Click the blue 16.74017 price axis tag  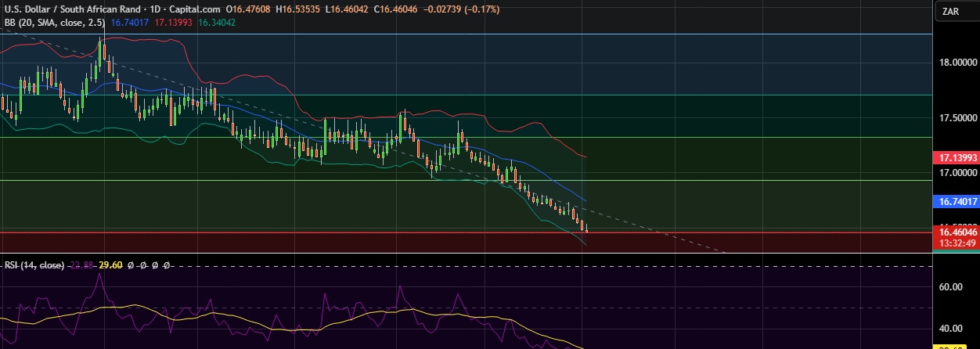point(957,201)
